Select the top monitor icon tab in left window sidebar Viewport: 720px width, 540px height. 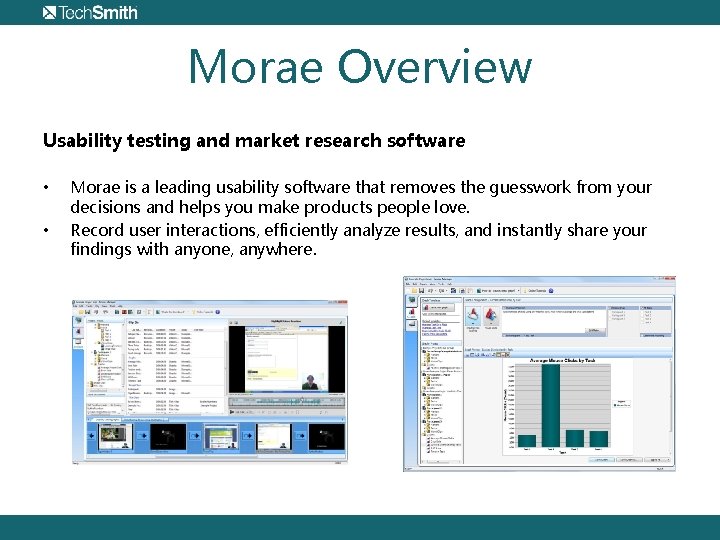[79, 321]
